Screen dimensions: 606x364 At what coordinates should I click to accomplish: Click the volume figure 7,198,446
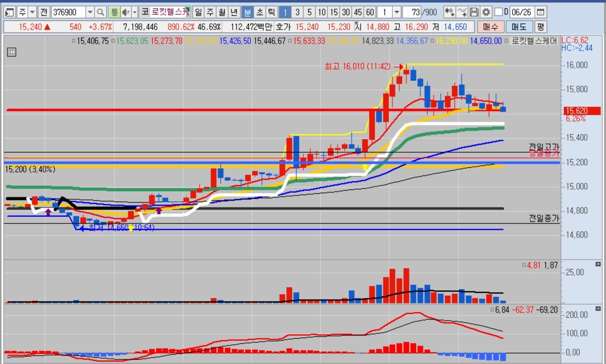point(140,27)
